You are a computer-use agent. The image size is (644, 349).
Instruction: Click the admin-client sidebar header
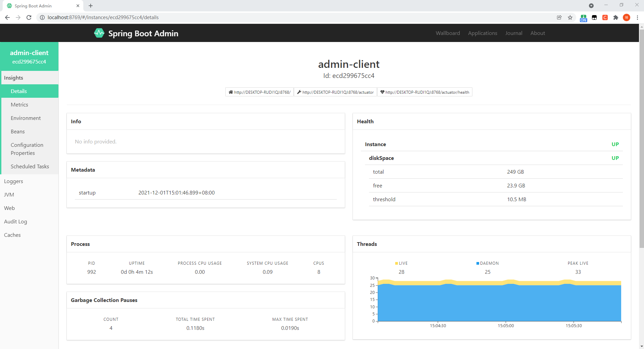pyautogui.click(x=29, y=56)
